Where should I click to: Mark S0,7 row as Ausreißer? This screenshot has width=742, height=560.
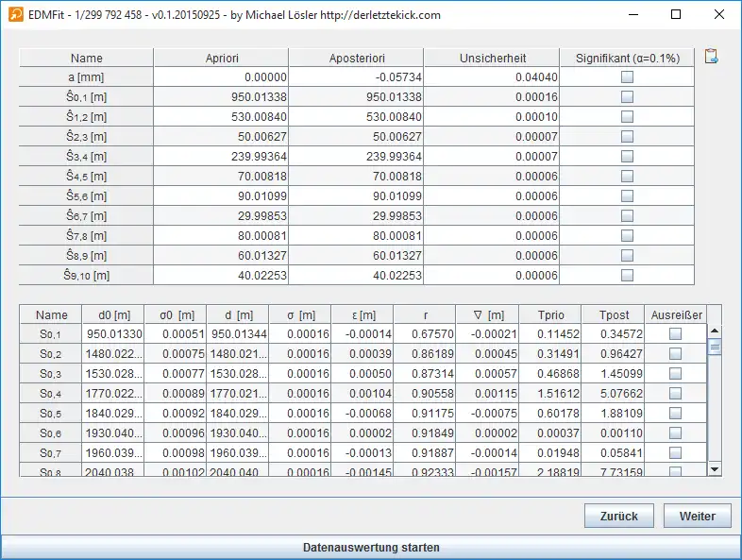point(675,453)
